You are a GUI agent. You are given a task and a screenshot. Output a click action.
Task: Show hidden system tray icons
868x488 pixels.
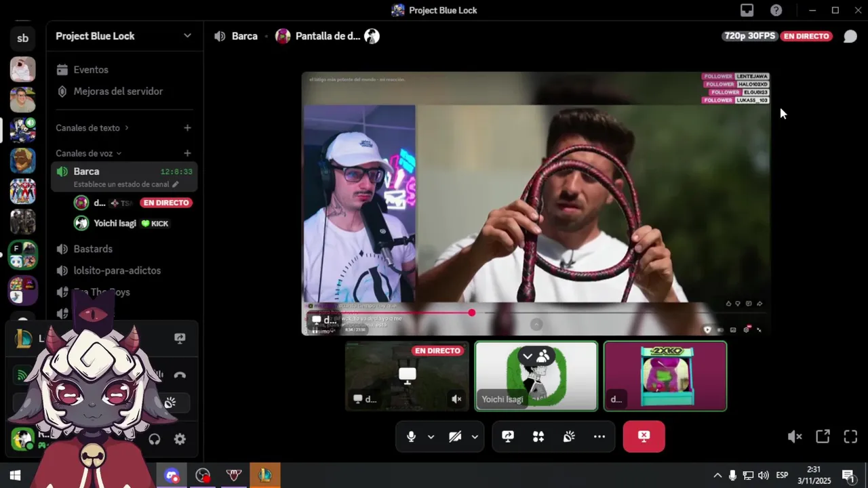click(x=717, y=476)
